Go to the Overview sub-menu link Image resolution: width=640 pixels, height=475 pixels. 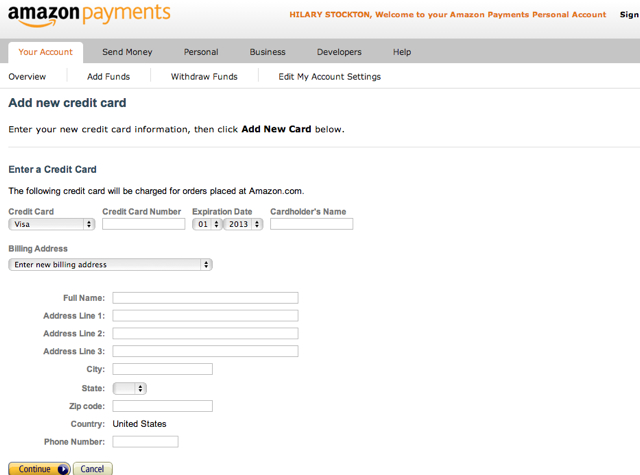coord(27,77)
